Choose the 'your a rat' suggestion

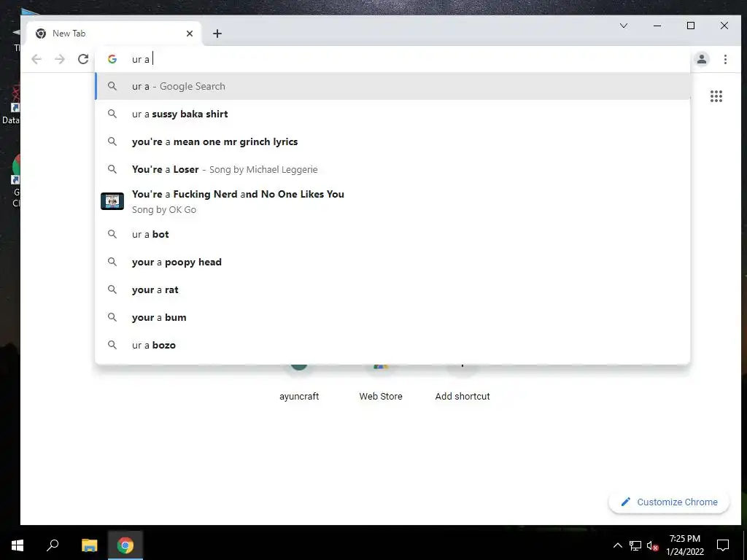[x=392, y=289]
